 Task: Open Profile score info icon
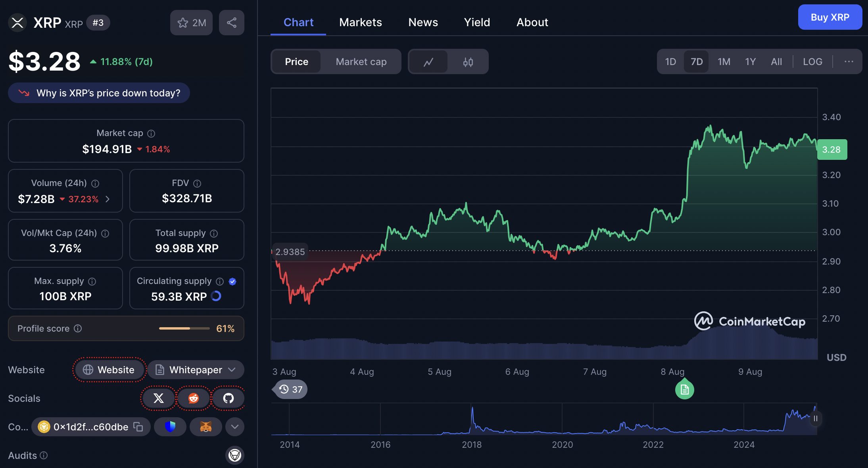pos(78,328)
